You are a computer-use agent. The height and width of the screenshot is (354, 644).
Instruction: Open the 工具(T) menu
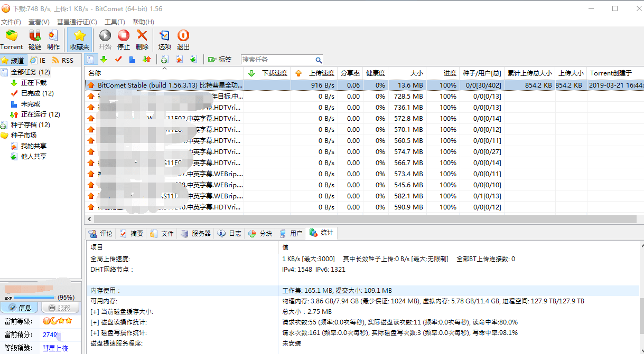tap(115, 22)
